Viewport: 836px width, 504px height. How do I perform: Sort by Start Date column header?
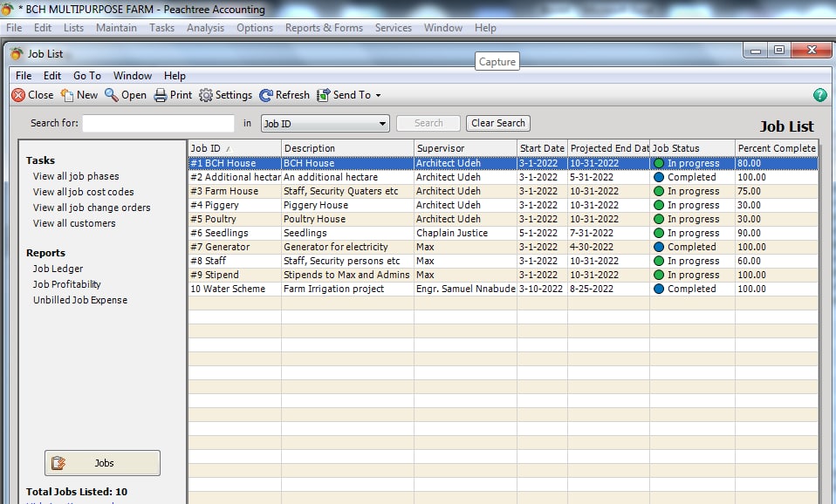point(542,148)
